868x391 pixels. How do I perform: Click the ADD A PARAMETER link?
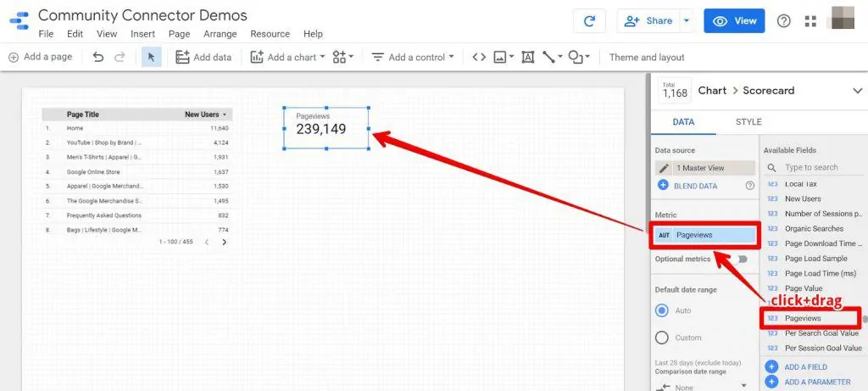[x=817, y=382]
